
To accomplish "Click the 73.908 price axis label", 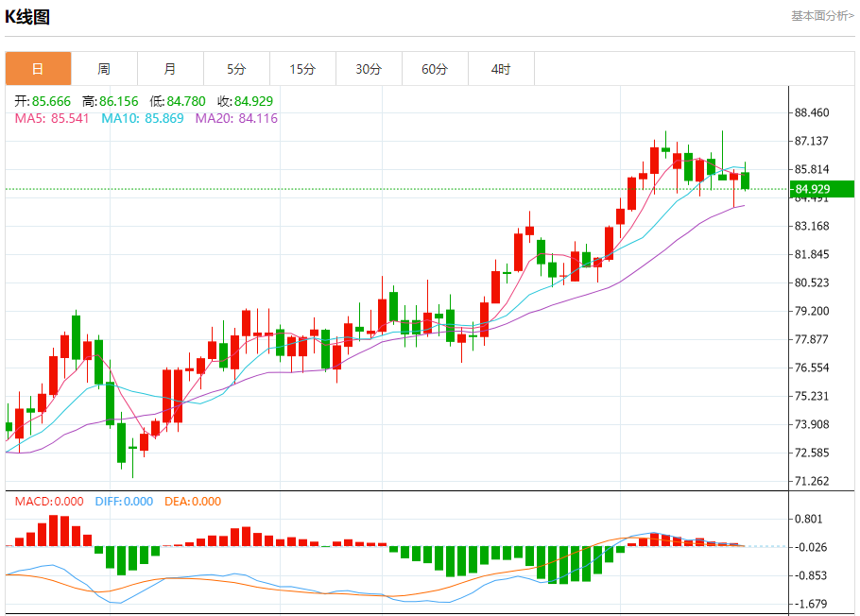I will point(812,424).
